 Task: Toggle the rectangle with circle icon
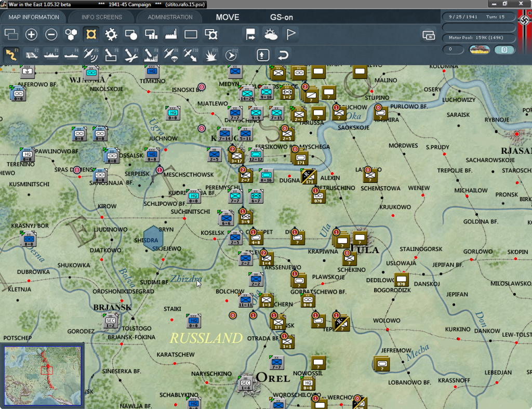(131, 34)
